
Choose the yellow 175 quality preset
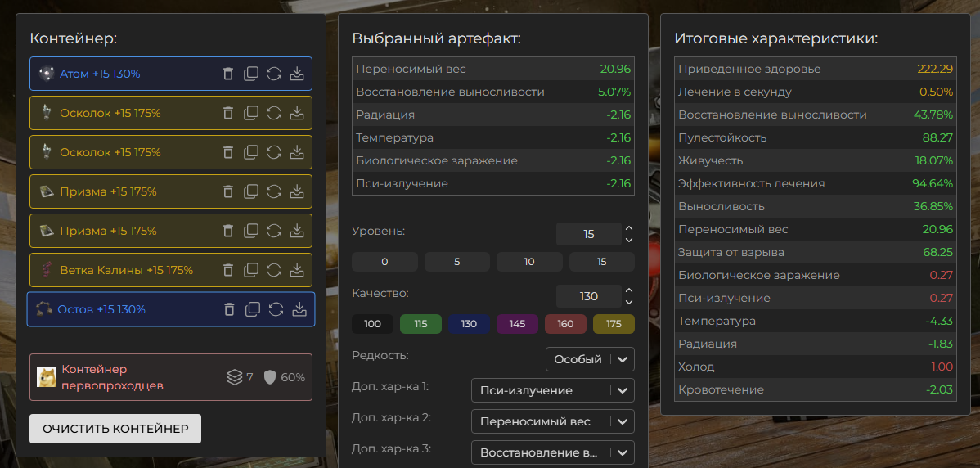pyautogui.click(x=614, y=324)
